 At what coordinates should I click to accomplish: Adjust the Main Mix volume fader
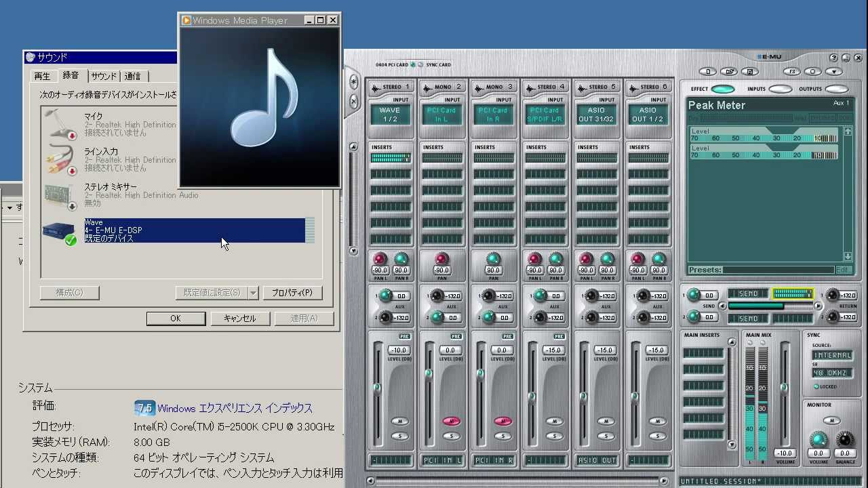point(784,387)
